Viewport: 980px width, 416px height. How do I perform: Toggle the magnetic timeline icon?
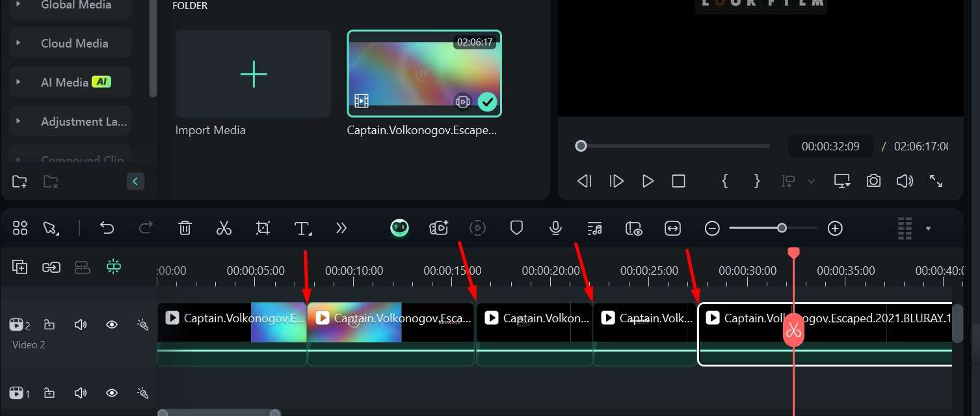(83, 267)
